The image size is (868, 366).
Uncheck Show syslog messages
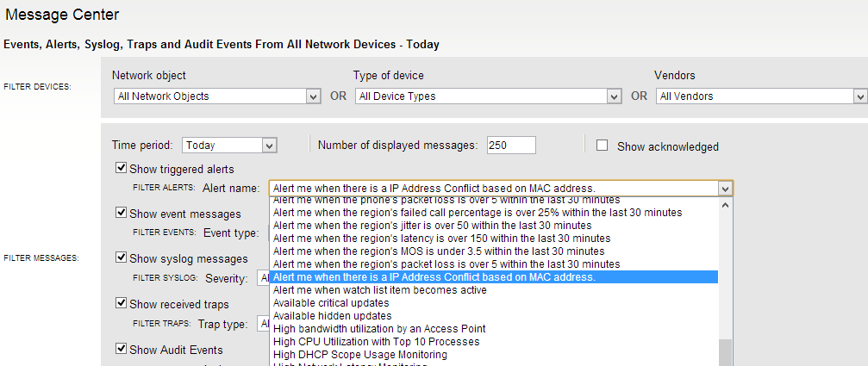click(x=122, y=257)
